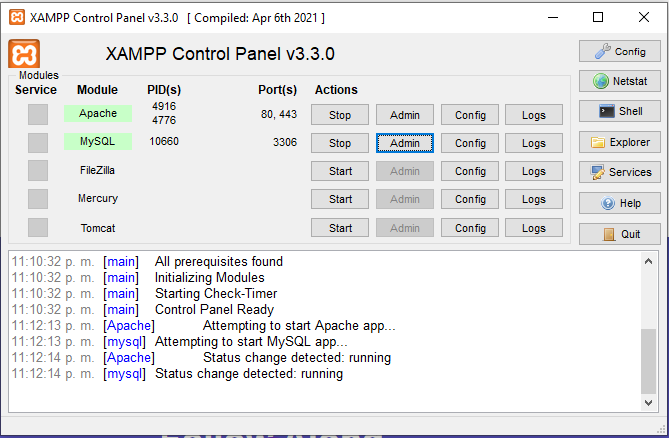The width and height of the screenshot is (669, 438).
Task: Click the green MySQL module label
Action: pos(98,141)
